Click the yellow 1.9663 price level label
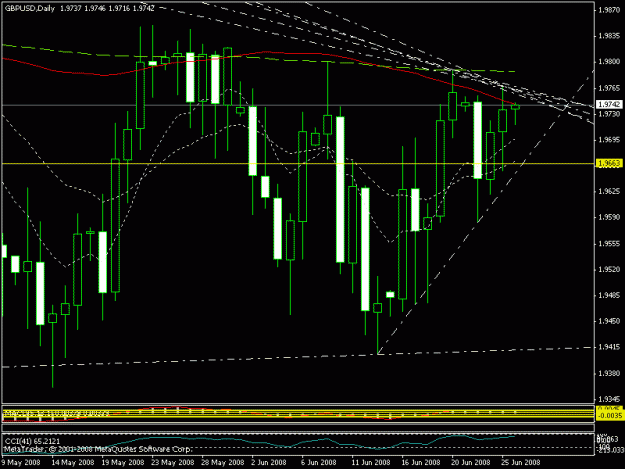This screenshot has height=469, width=625. [x=609, y=163]
